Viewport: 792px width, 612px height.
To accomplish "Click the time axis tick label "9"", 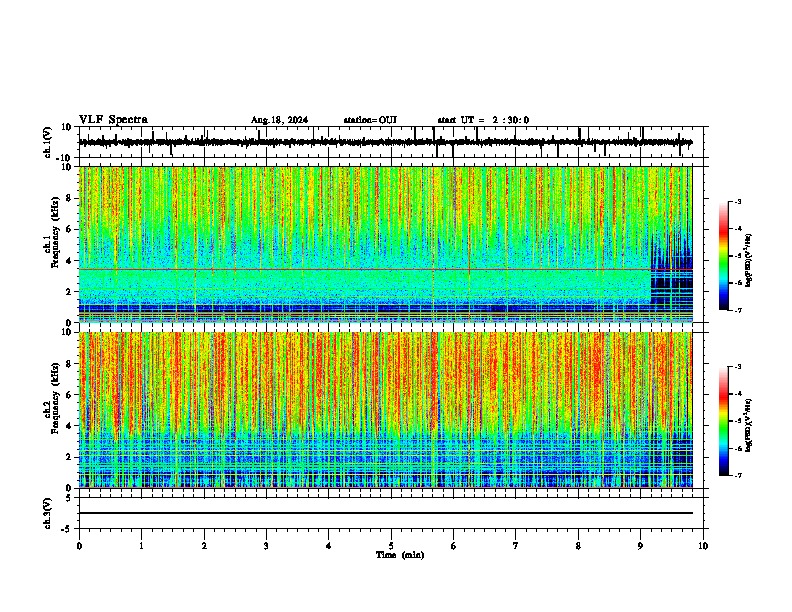I will coord(640,546).
